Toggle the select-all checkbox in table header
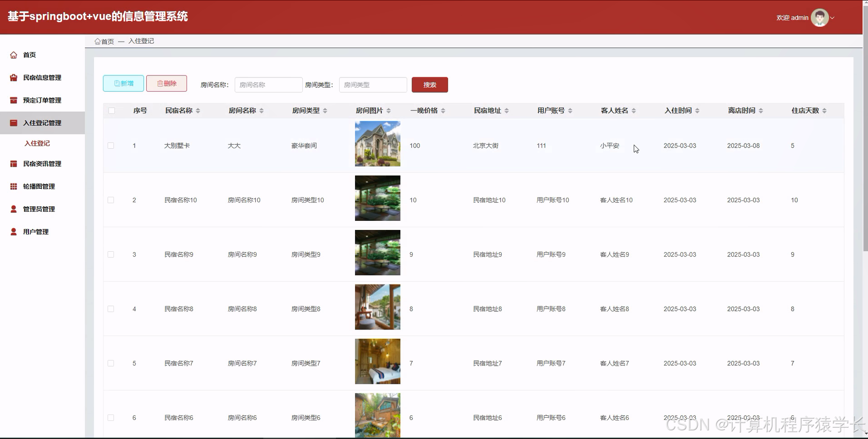The image size is (868, 439). 112,110
